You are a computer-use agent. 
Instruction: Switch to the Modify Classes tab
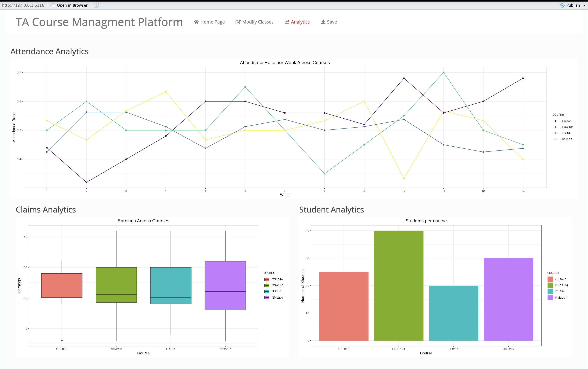[x=257, y=22]
